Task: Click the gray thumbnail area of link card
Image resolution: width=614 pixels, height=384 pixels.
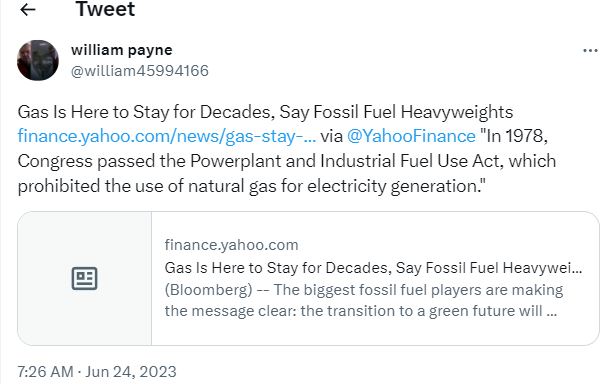Action: [85, 278]
